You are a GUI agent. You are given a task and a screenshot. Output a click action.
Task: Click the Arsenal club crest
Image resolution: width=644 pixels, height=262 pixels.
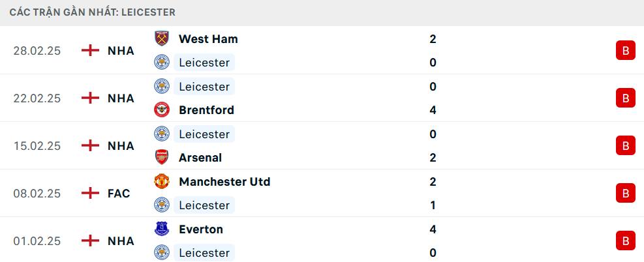pos(161,157)
